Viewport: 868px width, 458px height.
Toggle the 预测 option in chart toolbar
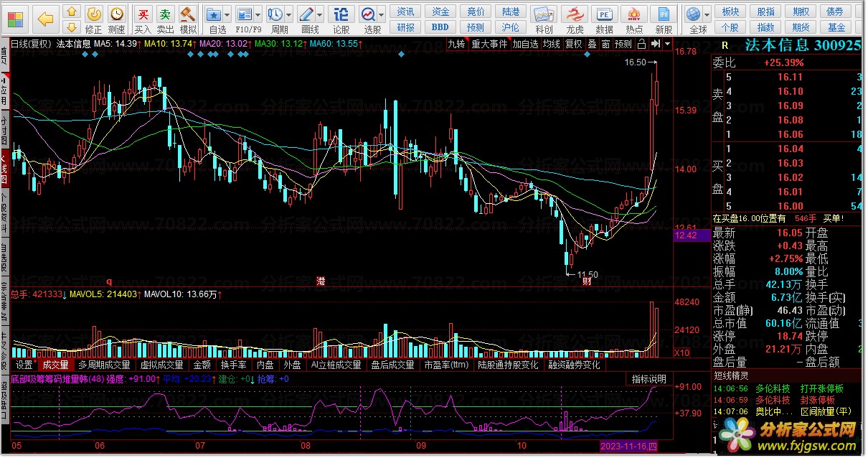pos(623,44)
